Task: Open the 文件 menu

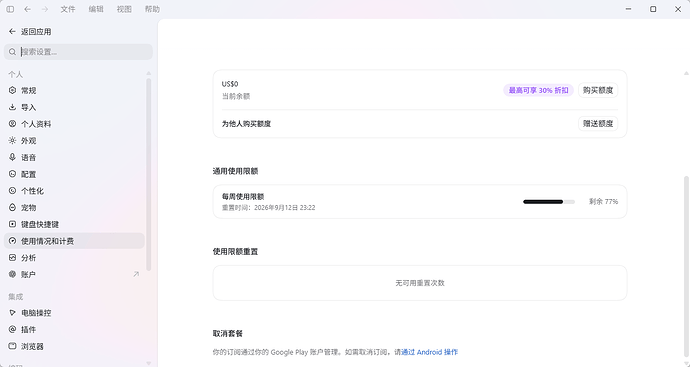Action: (68, 9)
